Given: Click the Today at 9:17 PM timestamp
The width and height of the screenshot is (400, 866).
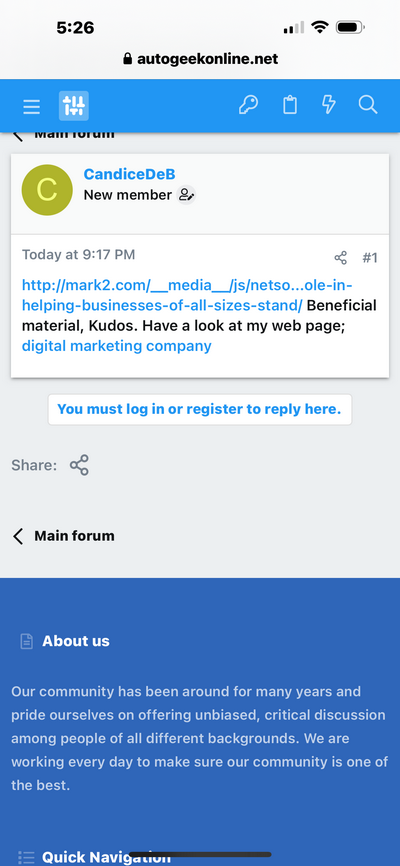Looking at the screenshot, I should pos(78,255).
